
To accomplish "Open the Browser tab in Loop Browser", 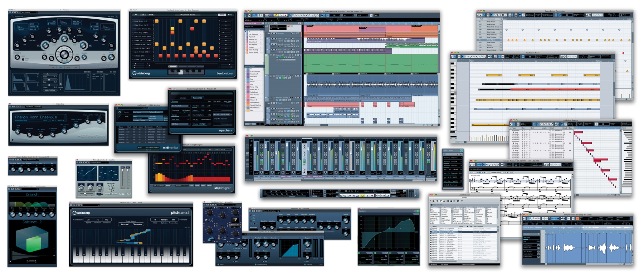I will click(433, 265).
